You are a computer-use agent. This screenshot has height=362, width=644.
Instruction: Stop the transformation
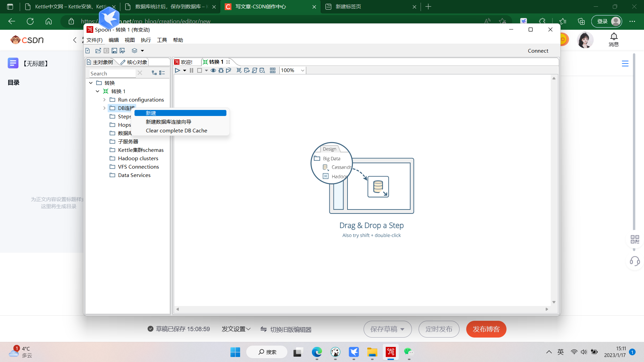[200, 70]
